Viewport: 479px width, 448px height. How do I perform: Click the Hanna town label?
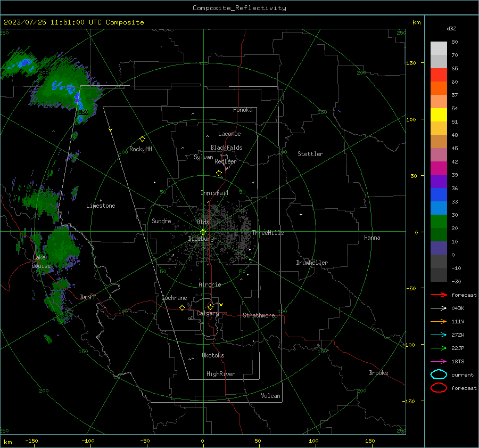[x=372, y=238]
